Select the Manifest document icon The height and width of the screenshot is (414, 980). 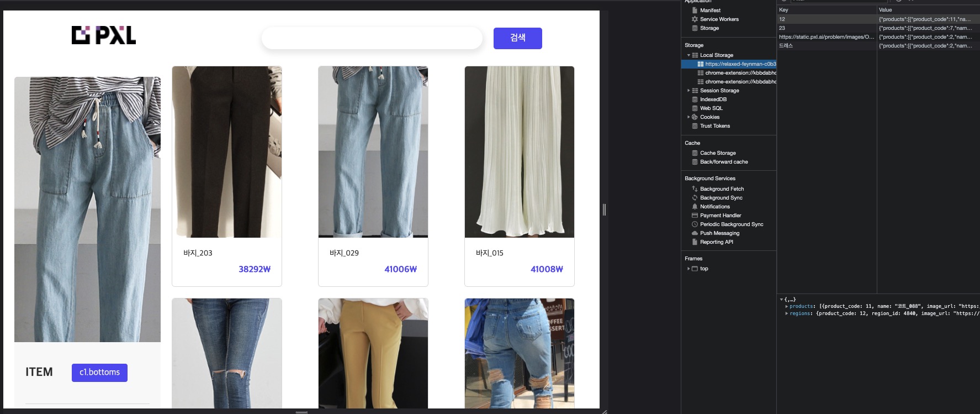[695, 11]
